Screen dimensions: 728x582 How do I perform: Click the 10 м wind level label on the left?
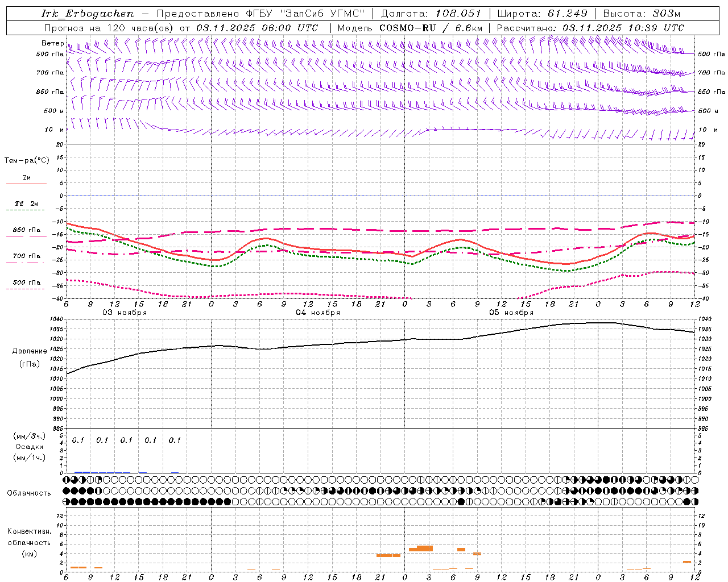pos(55,130)
